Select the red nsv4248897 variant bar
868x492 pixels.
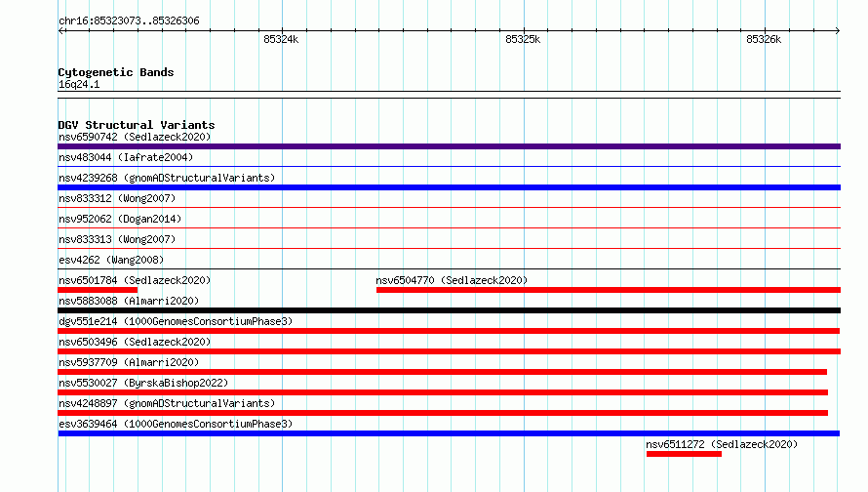pyautogui.click(x=443, y=413)
